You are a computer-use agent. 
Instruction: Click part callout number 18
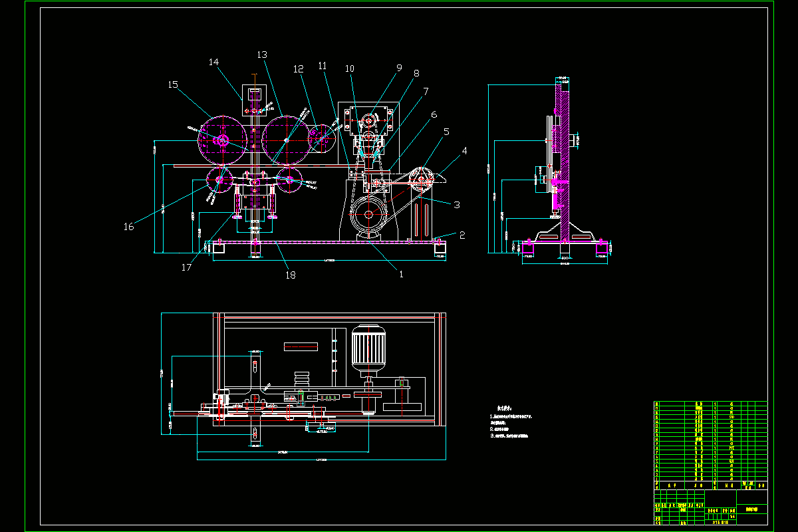pos(290,274)
